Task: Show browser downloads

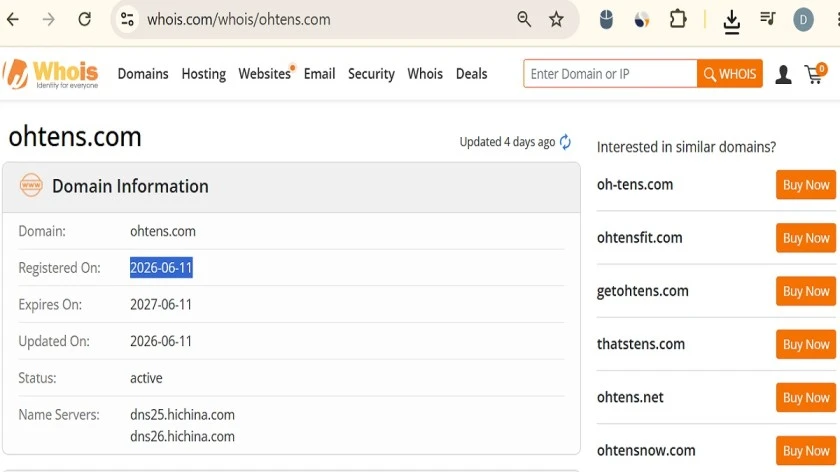Action: [731, 22]
